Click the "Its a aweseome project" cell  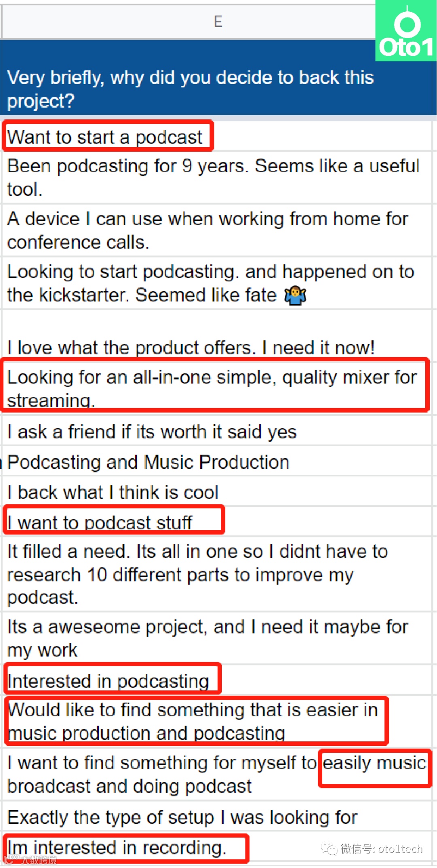coord(208,638)
